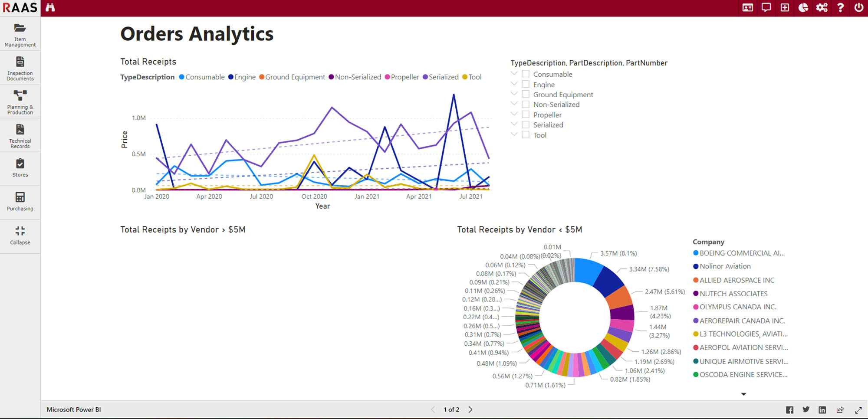The height and width of the screenshot is (419, 868).
Task: Go to next report page arrow
Action: pos(470,409)
